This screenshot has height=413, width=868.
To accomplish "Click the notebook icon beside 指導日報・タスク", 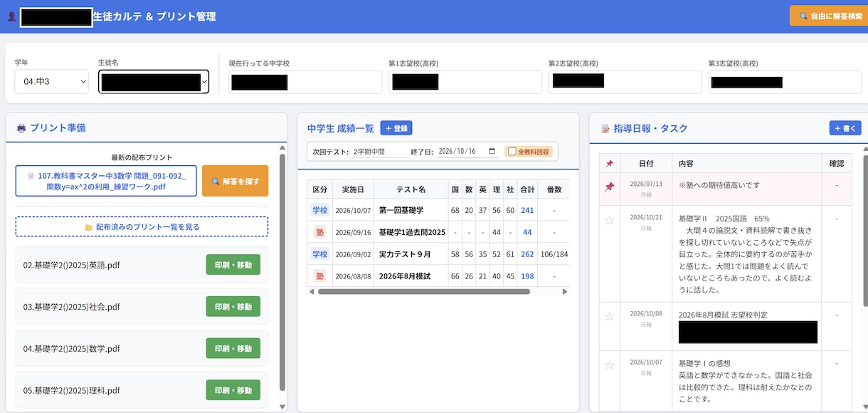I will [605, 129].
